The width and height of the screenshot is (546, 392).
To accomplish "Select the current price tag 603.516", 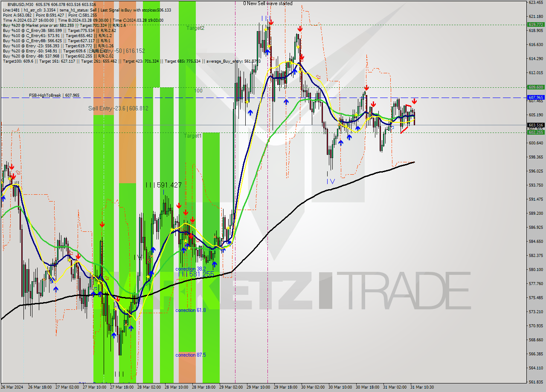I will coord(536,125).
